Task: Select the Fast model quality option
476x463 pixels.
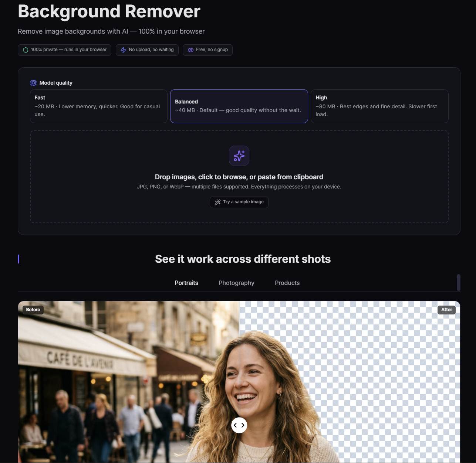Action: pos(98,106)
